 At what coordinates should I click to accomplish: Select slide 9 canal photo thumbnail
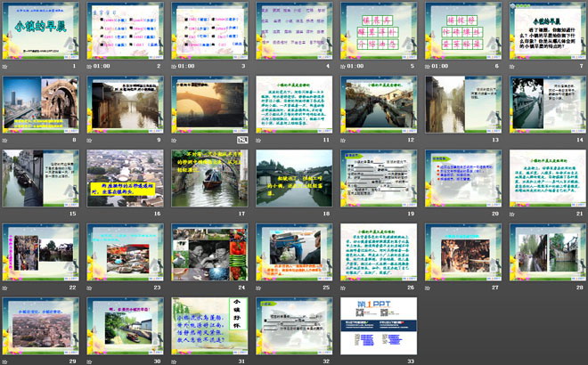point(126,104)
